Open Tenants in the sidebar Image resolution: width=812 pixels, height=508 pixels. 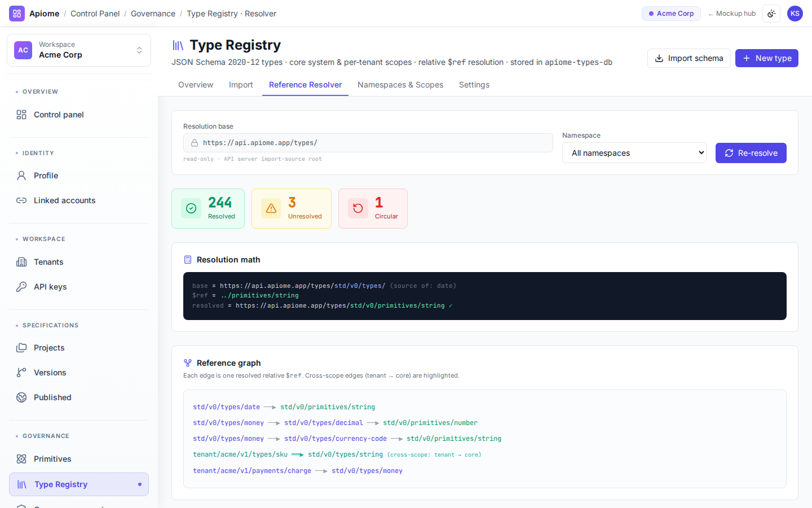(79, 262)
